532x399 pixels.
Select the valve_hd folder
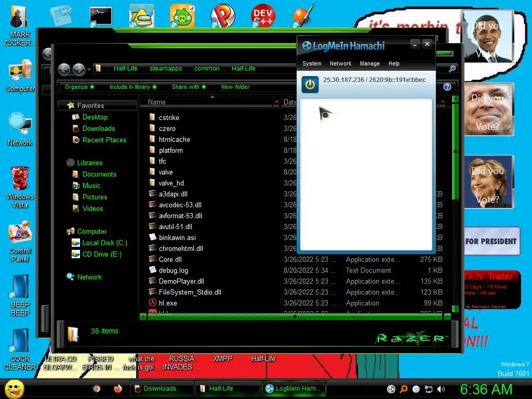point(171,183)
